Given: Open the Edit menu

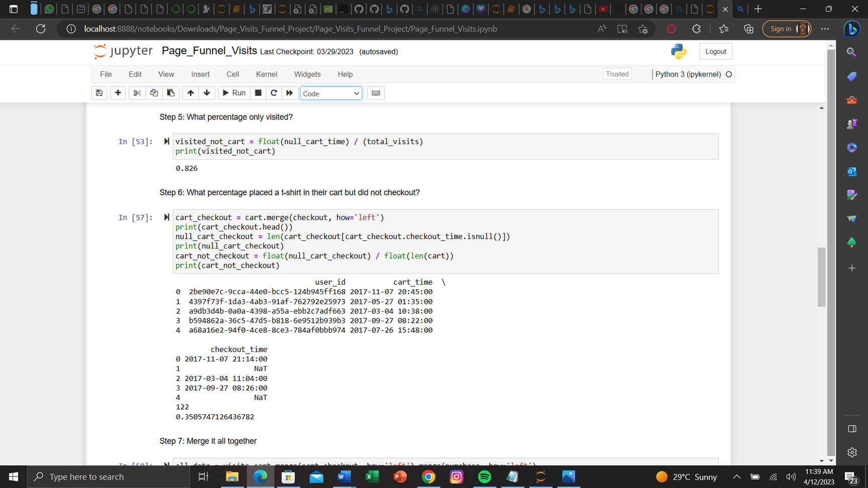Looking at the screenshot, I should pos(135,74).
